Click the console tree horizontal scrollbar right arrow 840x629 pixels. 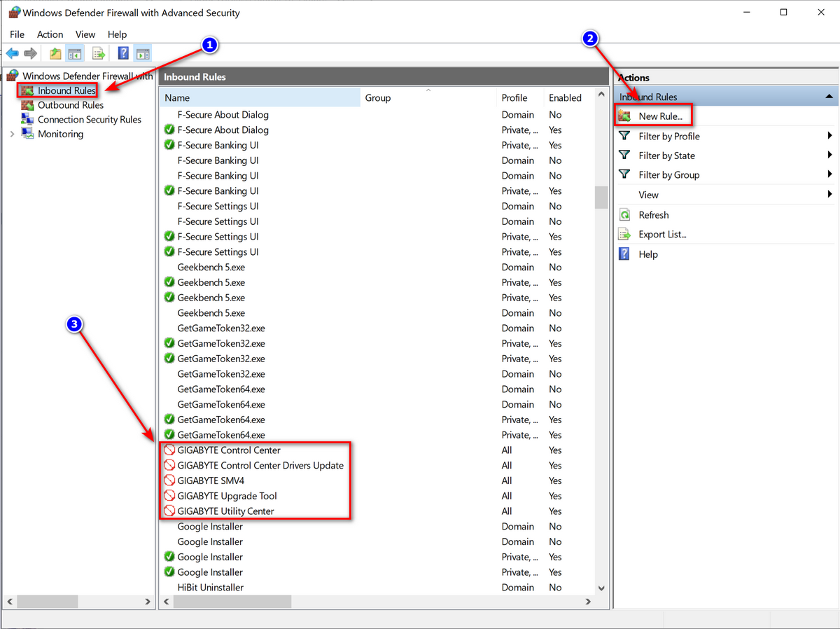pos(148,602)
